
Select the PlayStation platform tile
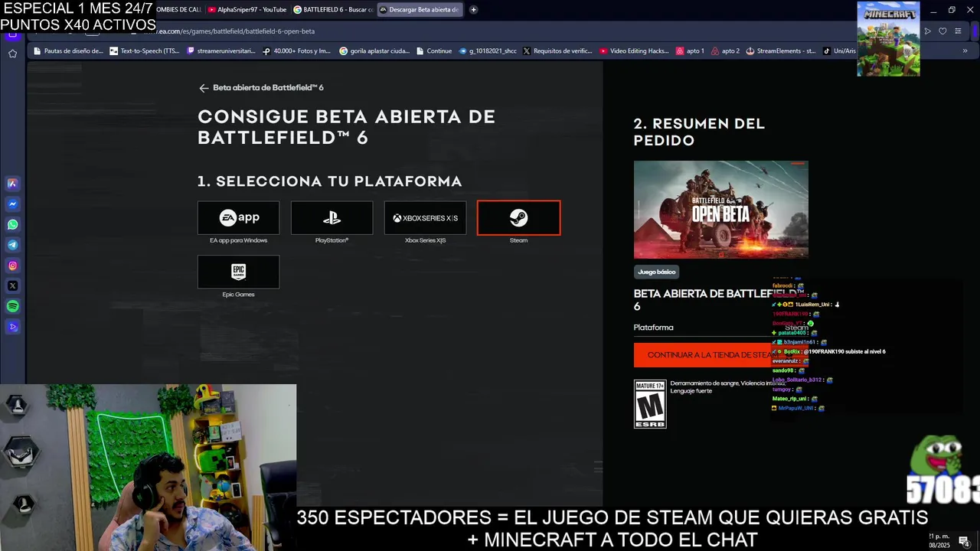coord(332,218)
